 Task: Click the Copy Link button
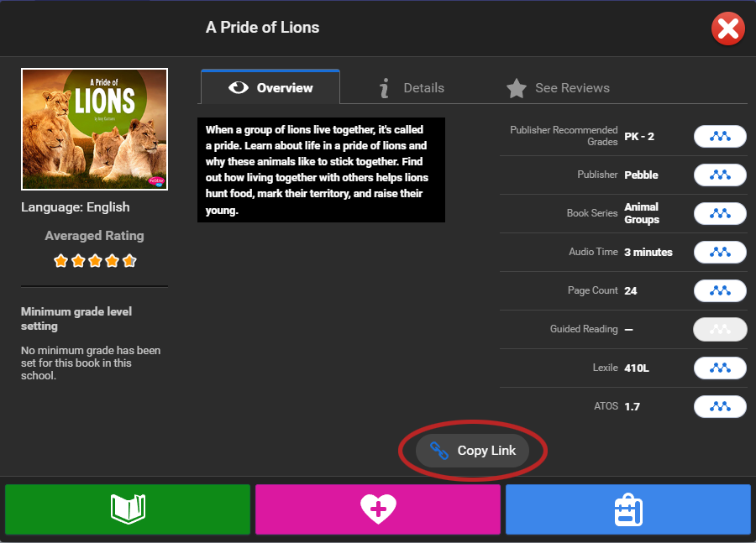coord(472,451)
